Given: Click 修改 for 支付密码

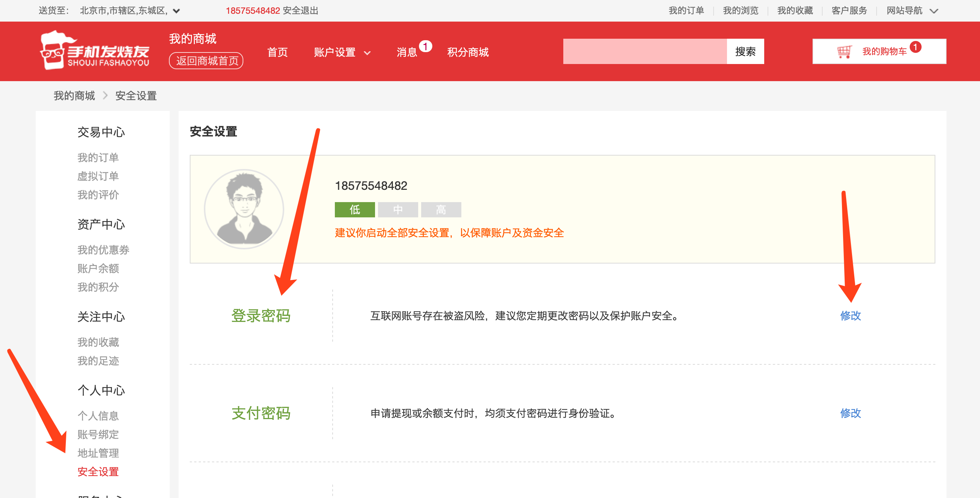Looking at the screenshot, I should click(x=850, y=413).
